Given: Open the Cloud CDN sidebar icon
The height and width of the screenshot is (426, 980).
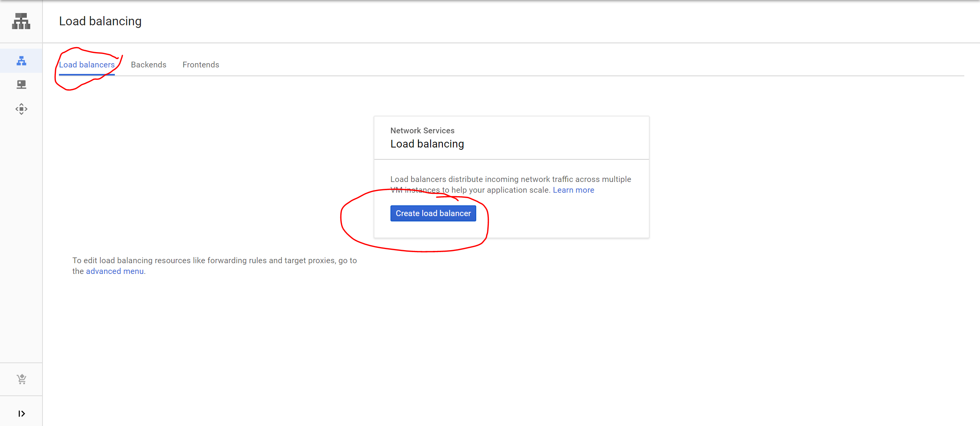Looking at the screenshot, I should [21, 109].
